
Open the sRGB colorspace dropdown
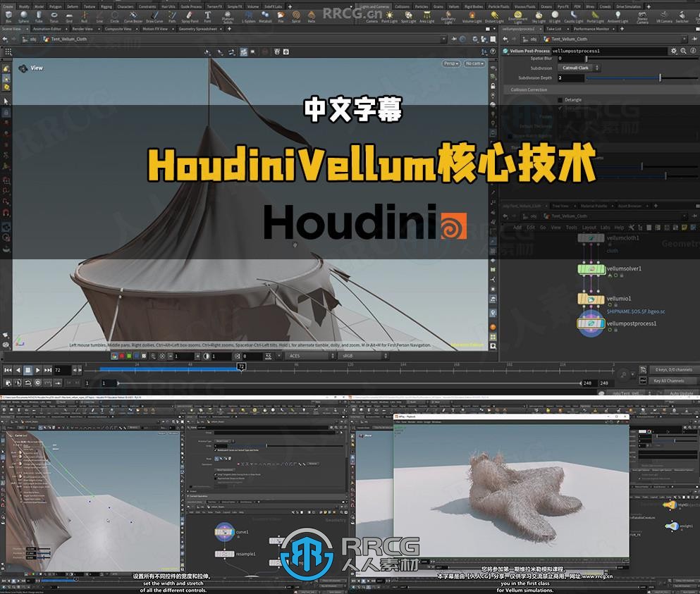point(364,356)
